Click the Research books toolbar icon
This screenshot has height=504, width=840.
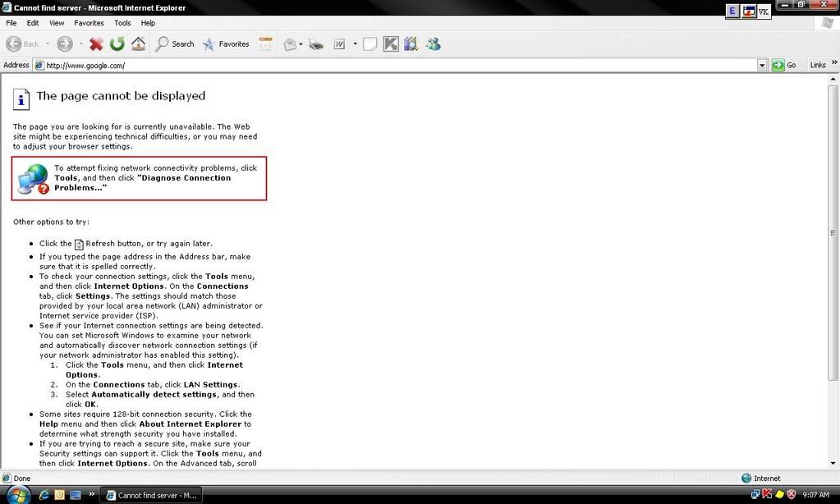tap(411, 44)
